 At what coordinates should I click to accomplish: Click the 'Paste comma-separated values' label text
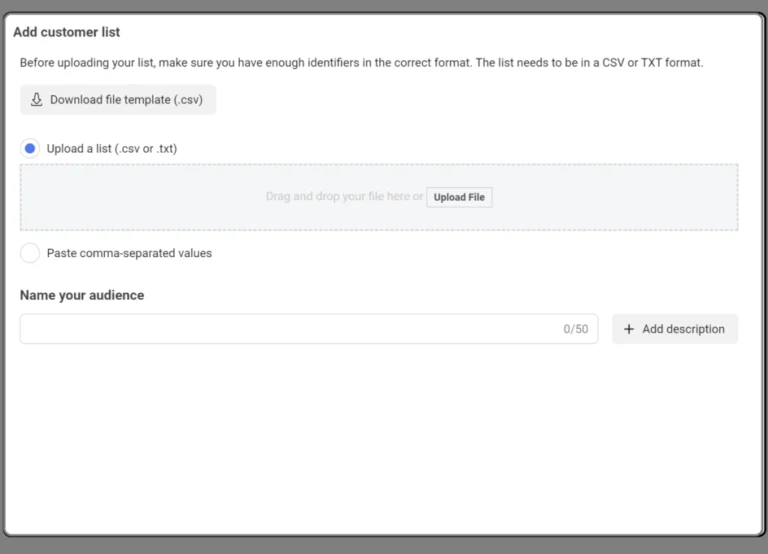pos(129,253)
